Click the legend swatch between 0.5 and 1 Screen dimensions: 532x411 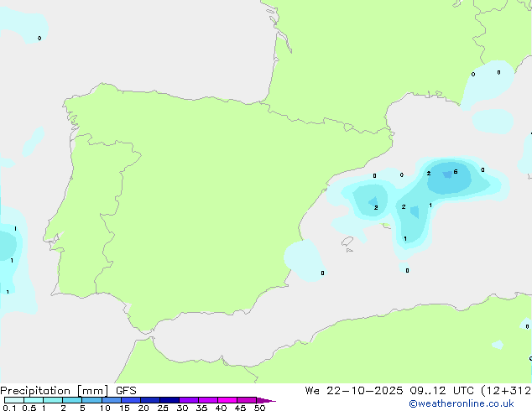pyautogui.click(x=34, y=400)
